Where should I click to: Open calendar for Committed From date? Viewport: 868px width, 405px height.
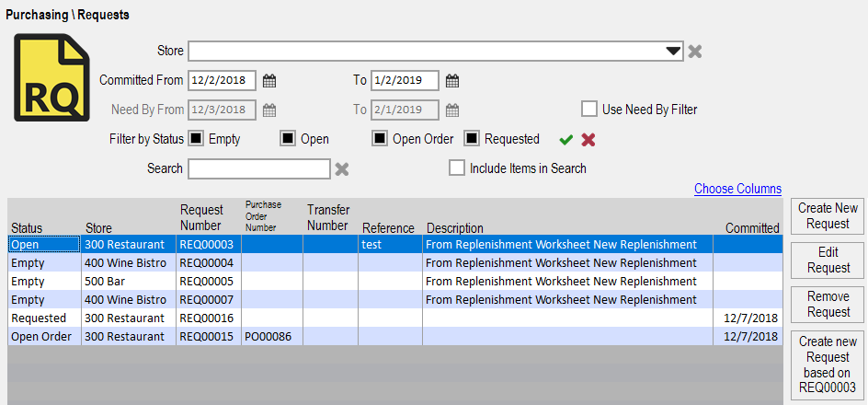point(269,81)
